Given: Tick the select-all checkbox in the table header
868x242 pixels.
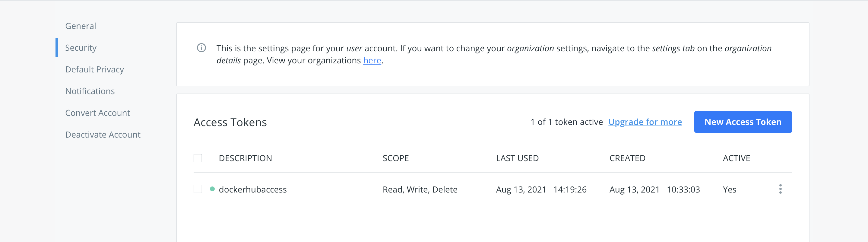Looking at the screenshot, I should (x=198, y=158).
